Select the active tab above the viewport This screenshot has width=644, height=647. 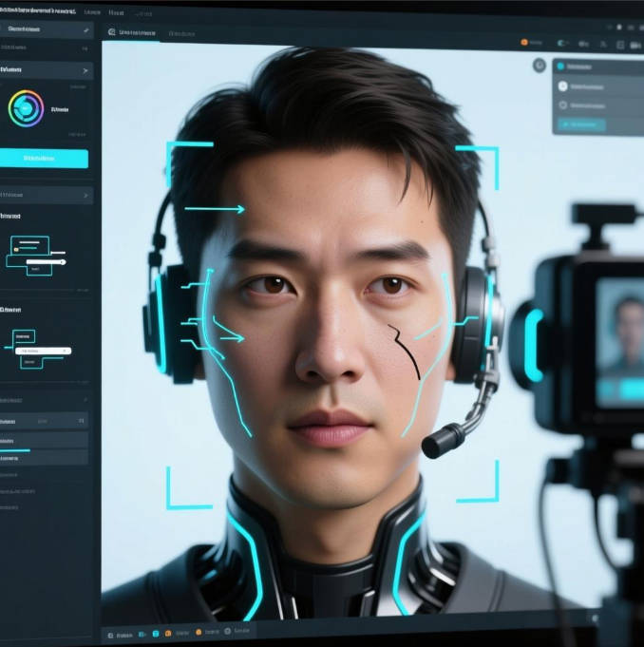point(133,32)
